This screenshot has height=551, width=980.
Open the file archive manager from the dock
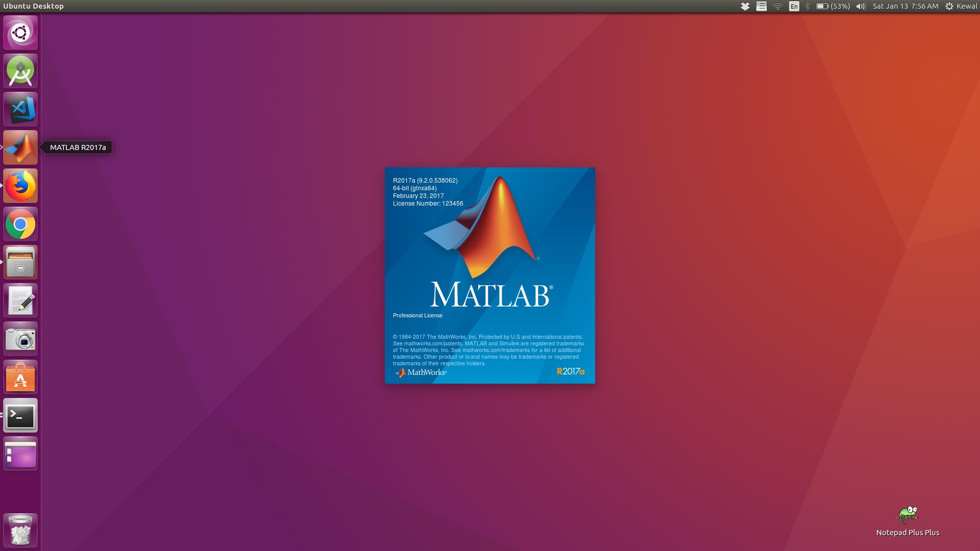pyautogui.click(x=20, y=262)
